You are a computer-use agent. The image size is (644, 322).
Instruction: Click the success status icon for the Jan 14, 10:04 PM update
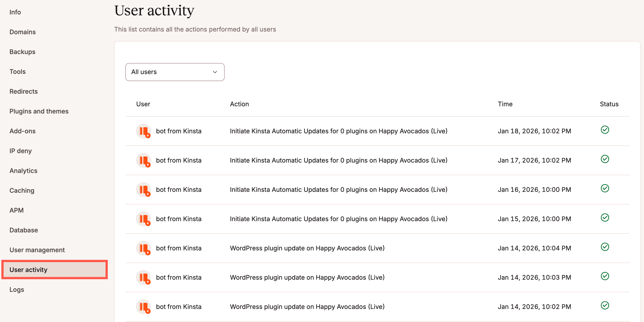[x=605, y=247]
